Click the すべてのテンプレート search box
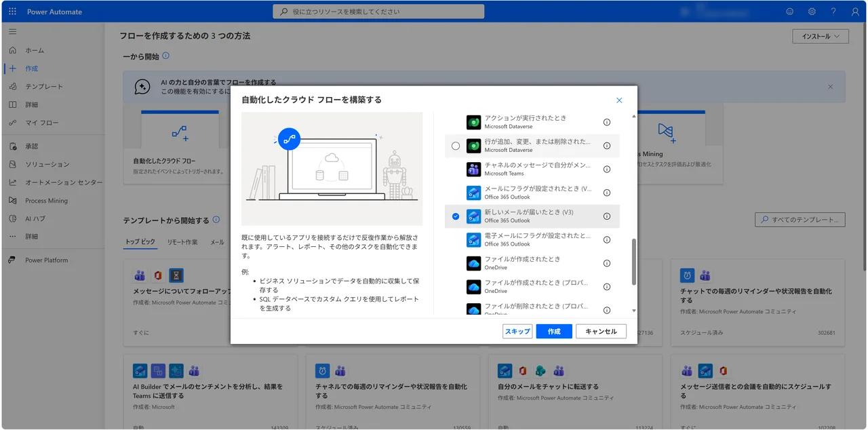868x430 pixels. pos(800,220)
